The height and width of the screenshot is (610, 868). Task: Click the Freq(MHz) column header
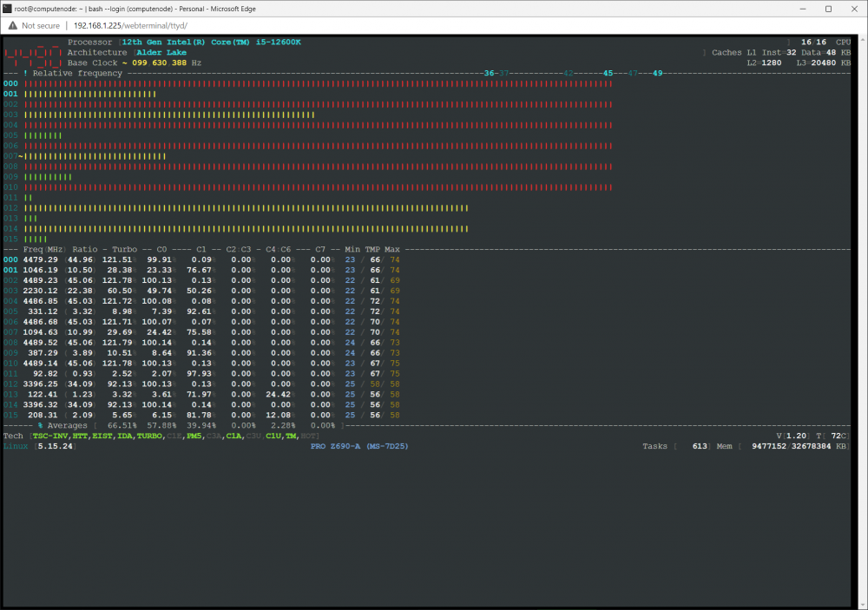[44, 250]
